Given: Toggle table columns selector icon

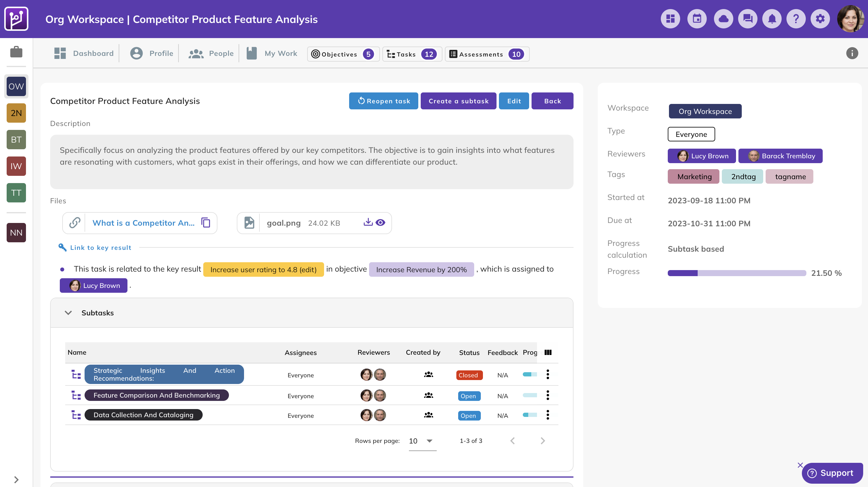Looking at the screenshot, I should tap(548, 352).
